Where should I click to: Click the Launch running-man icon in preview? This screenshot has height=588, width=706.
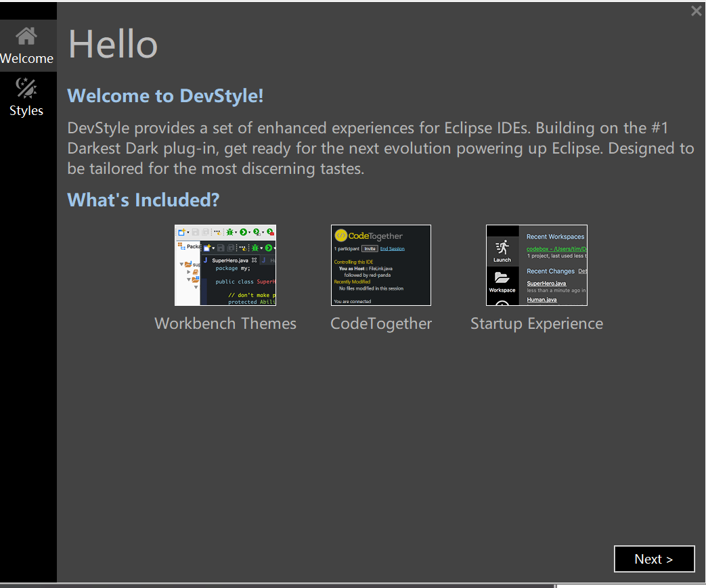click(502, 247)
